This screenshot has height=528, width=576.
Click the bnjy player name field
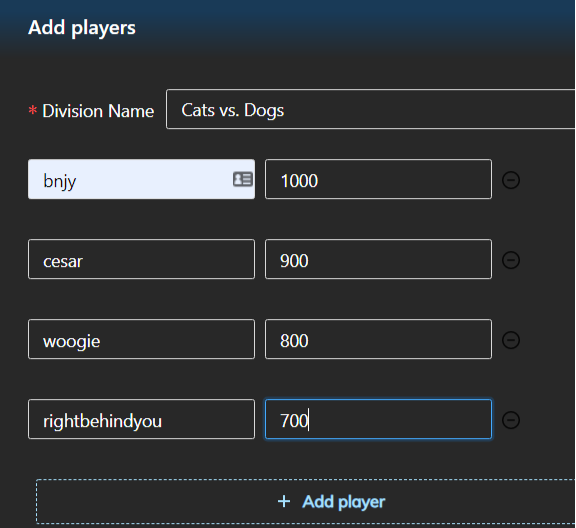point(141,179)
